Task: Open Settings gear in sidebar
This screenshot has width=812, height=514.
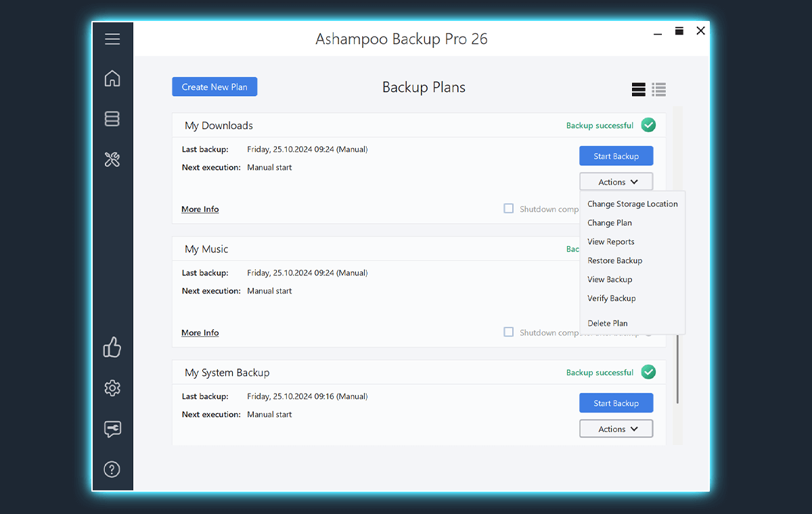Action: (112, 388)
